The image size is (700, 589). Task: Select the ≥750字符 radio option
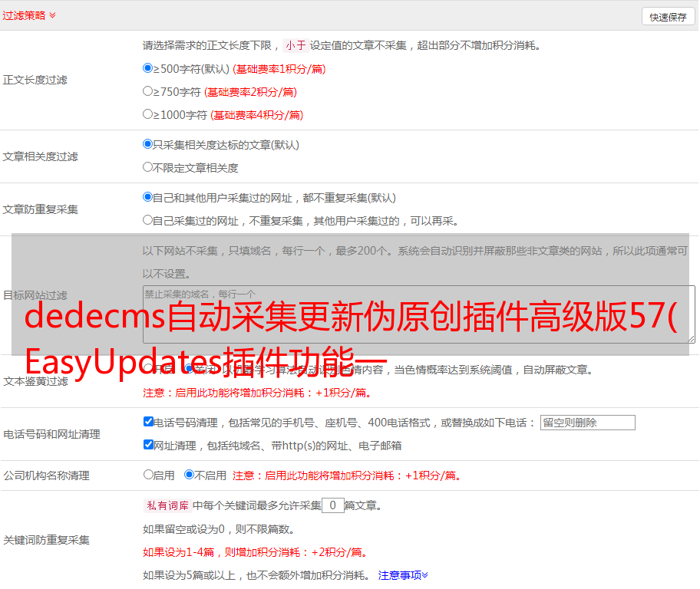(147, 91)
